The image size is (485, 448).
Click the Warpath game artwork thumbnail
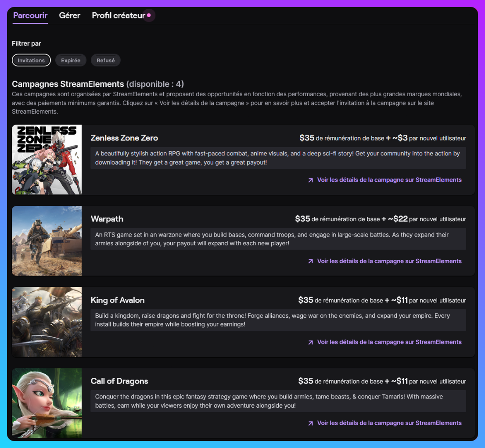(47, 240)
